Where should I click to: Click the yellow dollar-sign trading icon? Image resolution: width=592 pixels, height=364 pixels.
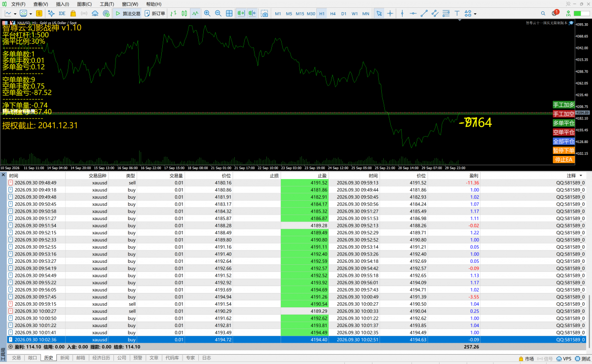point(39,13)
